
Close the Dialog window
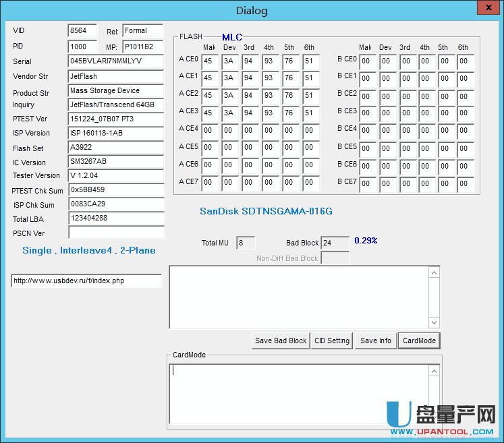[x=487, y=9]
